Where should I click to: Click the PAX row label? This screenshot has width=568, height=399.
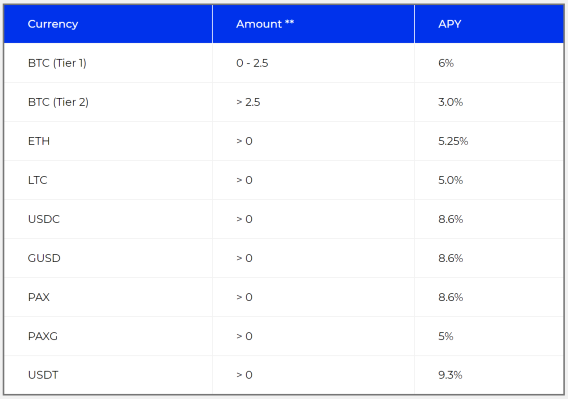[x=39, y=297]
